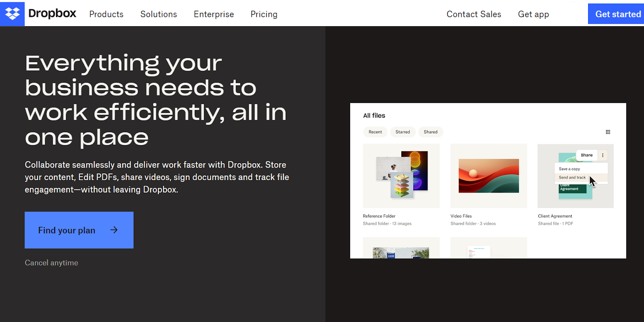
Task: Select the Shared filter chip
Action: [430, 132]
